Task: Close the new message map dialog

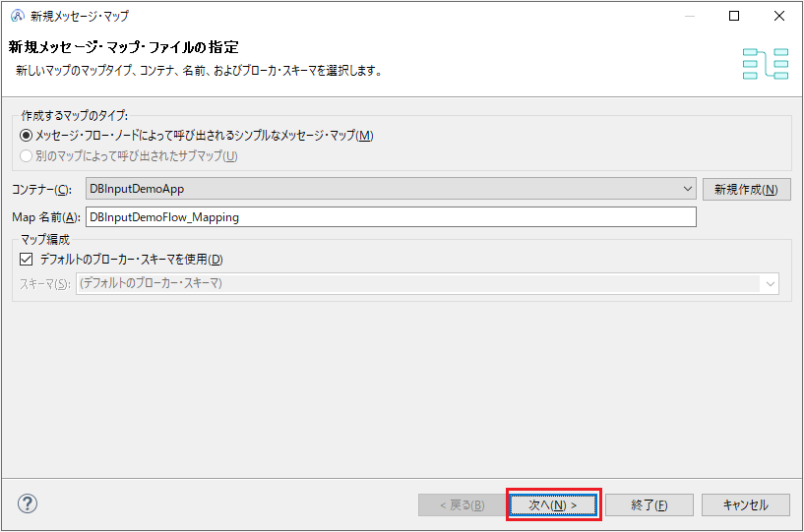Action: coord(779,16)
